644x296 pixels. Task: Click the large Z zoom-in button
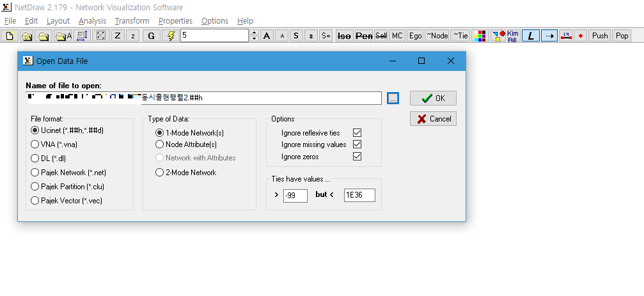pyautogui.click(x=118, y=36)
